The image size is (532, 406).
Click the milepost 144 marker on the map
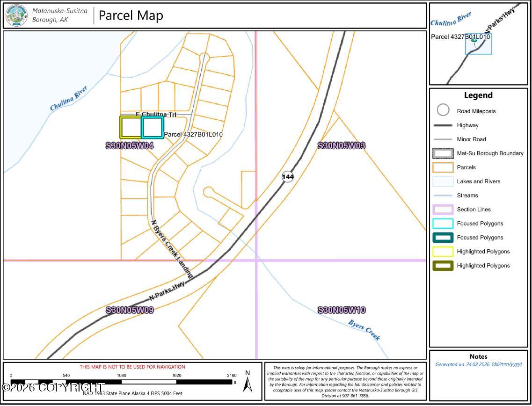pos(288,177)
